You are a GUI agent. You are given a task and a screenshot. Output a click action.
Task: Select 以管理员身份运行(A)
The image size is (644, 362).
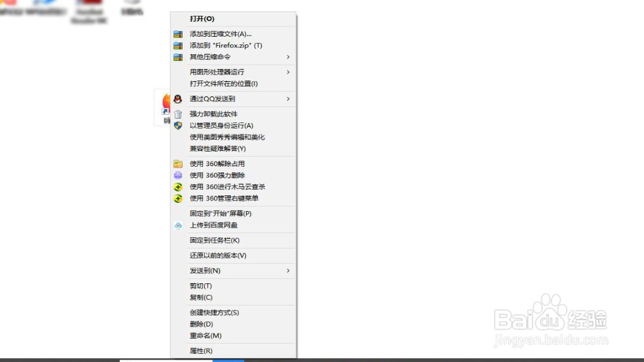click(x=233, y=126)
